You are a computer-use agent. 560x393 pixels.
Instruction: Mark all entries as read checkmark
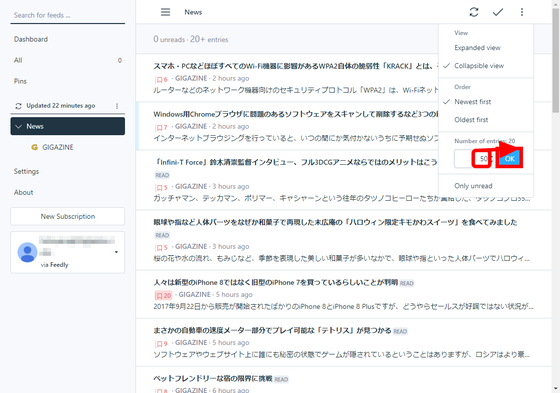[498, 12]
